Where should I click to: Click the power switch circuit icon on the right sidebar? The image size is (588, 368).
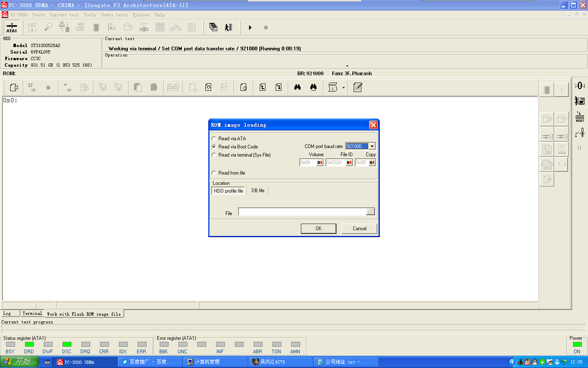pyautogui.click(x=580, y=132)
